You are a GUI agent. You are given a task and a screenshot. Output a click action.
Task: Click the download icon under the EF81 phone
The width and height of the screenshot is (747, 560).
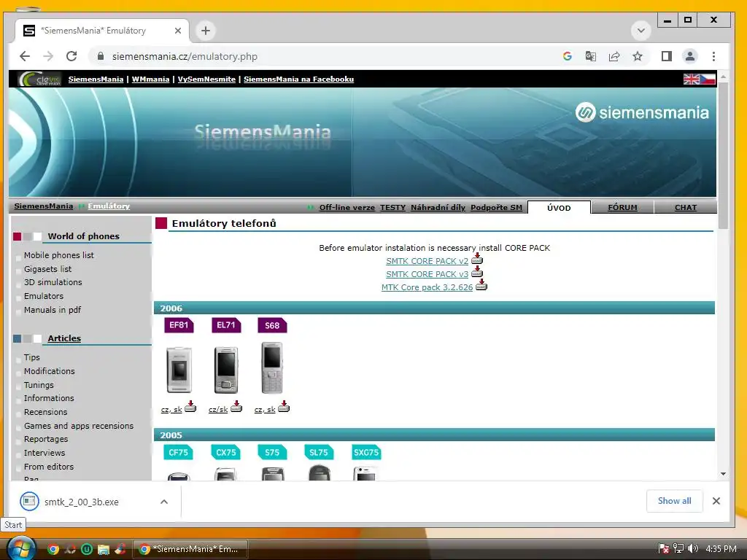[x=190, y=406]
